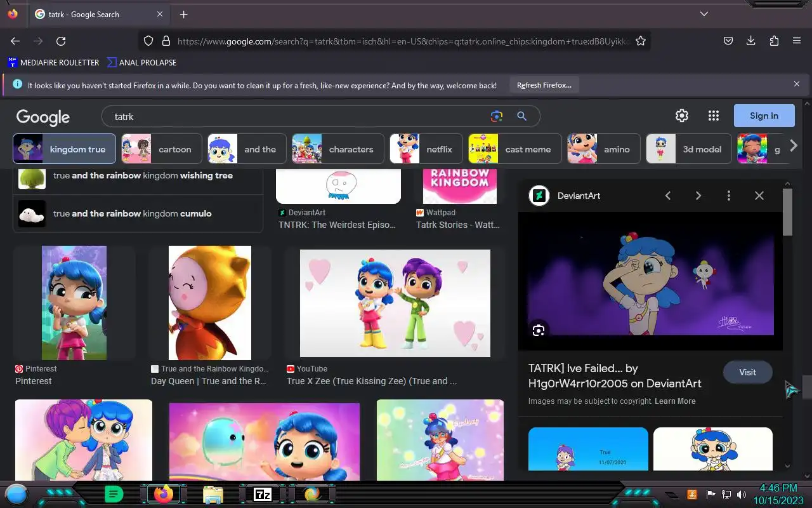Image resolution: width=812 pixels, height=508 pixels.
Task: Show more filter chips arrow
Action: click(793, 146)
